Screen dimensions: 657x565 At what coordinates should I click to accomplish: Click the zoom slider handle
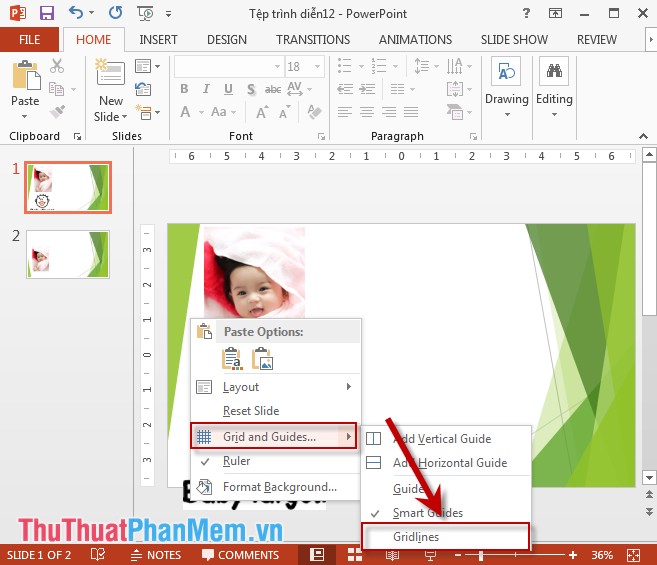481,555
